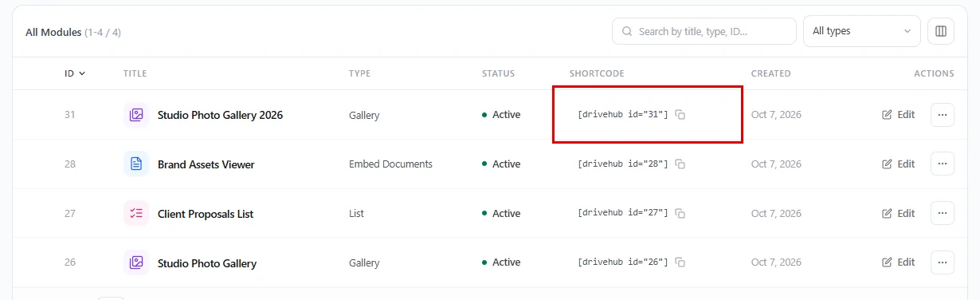The height and width of the screenshot is (300, 980).
Task: Open more actions for Studio Photo Gallery 2026
Action: (x=942, y=115)
